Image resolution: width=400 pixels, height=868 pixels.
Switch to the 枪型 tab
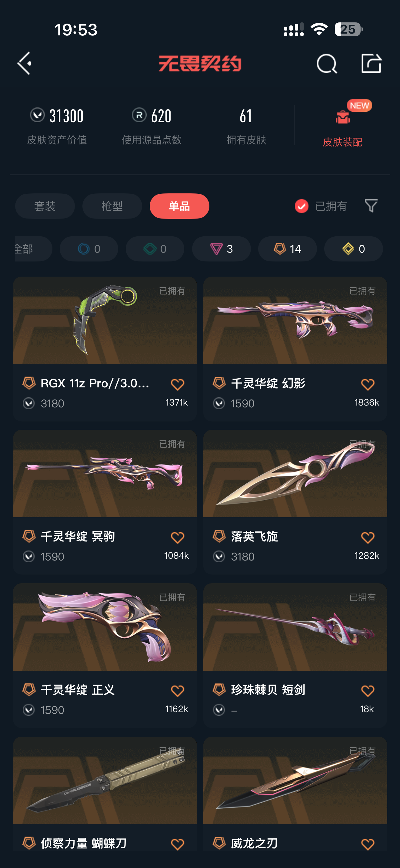(x=112, y=206)
